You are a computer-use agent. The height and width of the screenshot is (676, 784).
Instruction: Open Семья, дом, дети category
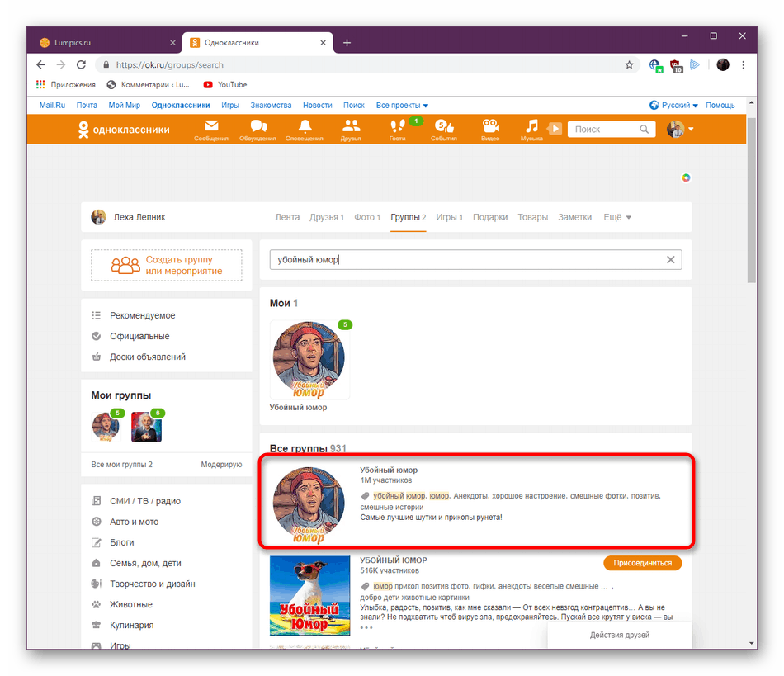click(x=145, y=563)
